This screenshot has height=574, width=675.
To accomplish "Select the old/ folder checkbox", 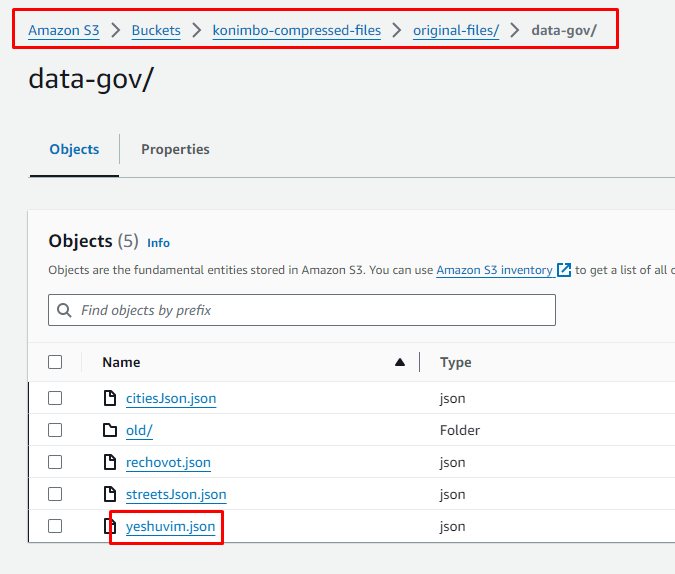I will click(55, 430).
